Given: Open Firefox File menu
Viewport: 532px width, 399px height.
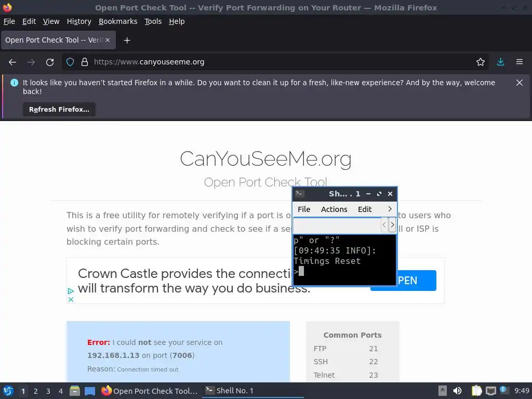Looking at the screenshot, I should (9, 21).
